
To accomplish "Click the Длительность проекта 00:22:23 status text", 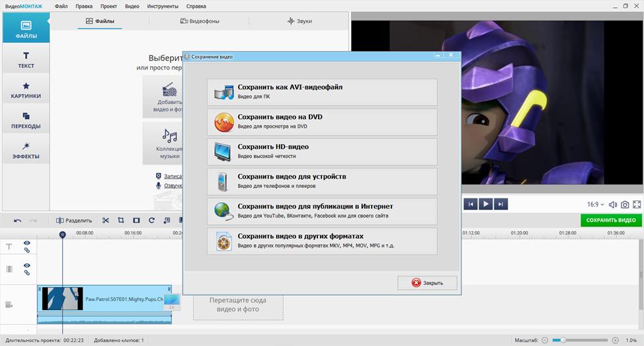I will click(44, 340).
